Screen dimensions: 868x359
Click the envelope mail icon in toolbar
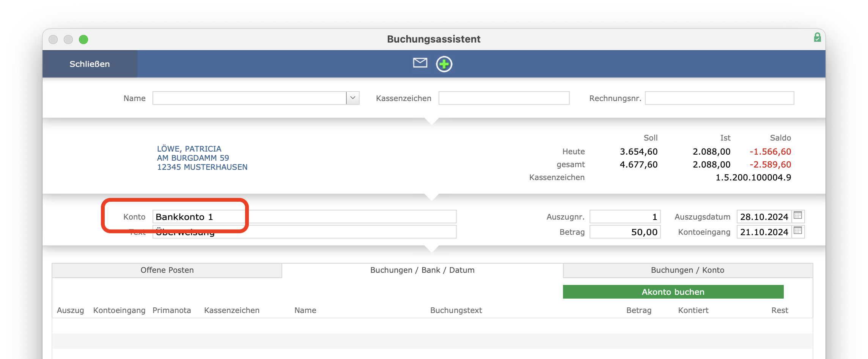coord(420,63)
